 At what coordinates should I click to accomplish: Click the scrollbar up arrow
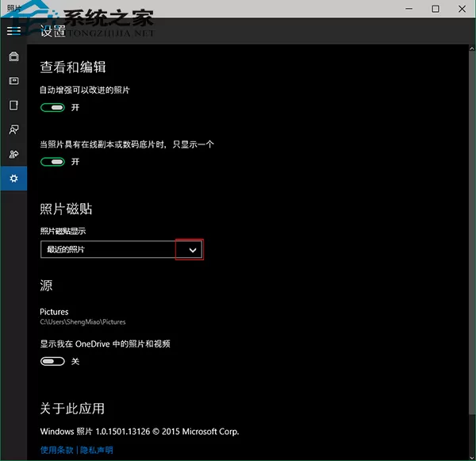point(472,48)
